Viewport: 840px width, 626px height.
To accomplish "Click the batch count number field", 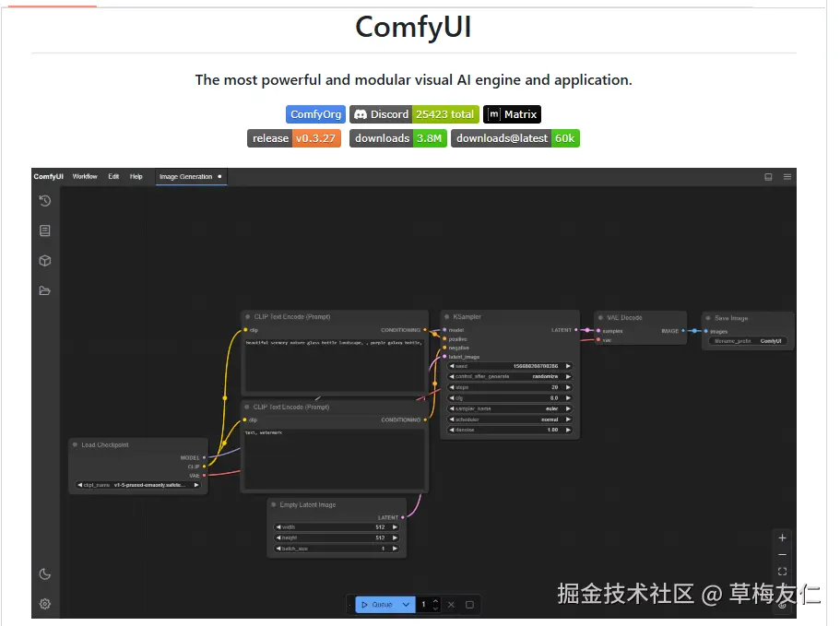I will [x=424, y=605].
